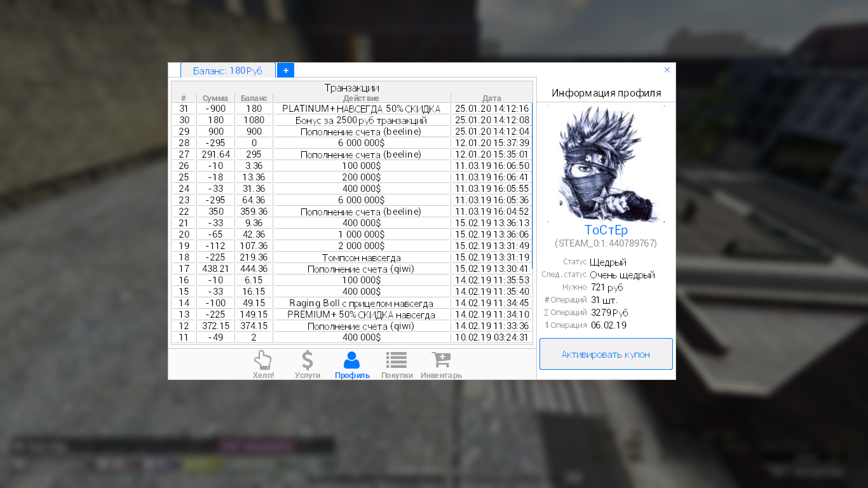Select Raging Boll с прицелом навсегда row
The width and height of the screenshot is (868, 488).
[361, 303]
